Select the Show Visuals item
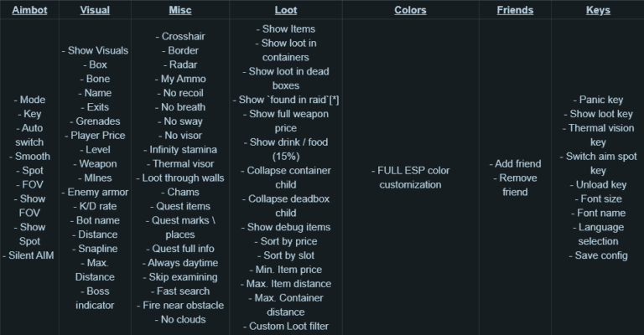644x335 pixels. 95,50
